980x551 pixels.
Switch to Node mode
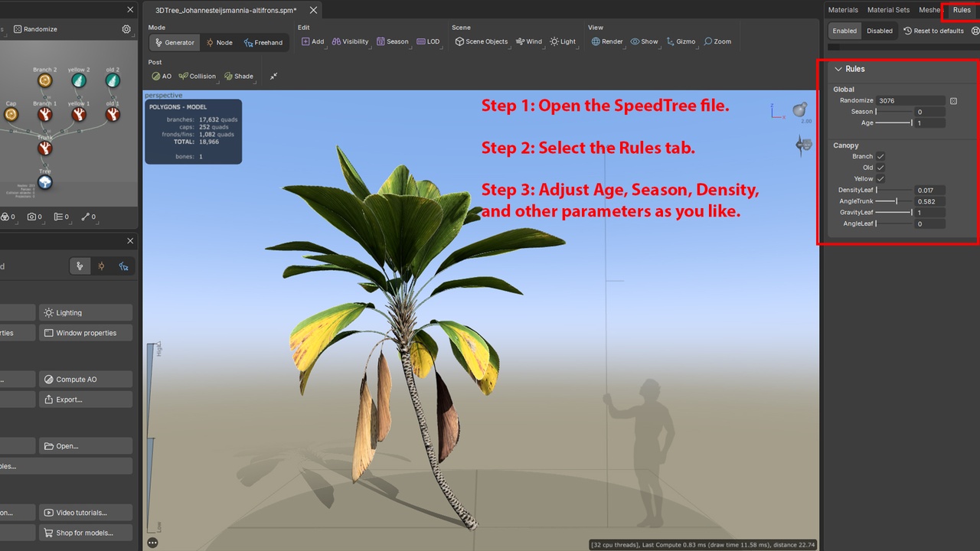[x=219, y=43]
